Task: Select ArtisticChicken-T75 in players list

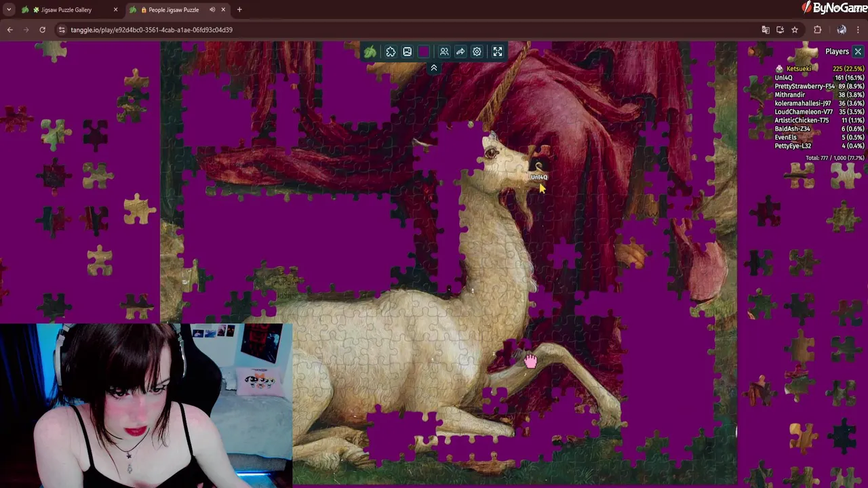Action: click(802, 120)
